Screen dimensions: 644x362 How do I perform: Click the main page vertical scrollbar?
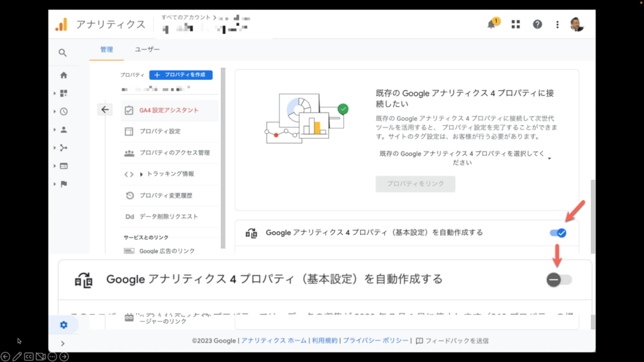(x=592, y=216)
